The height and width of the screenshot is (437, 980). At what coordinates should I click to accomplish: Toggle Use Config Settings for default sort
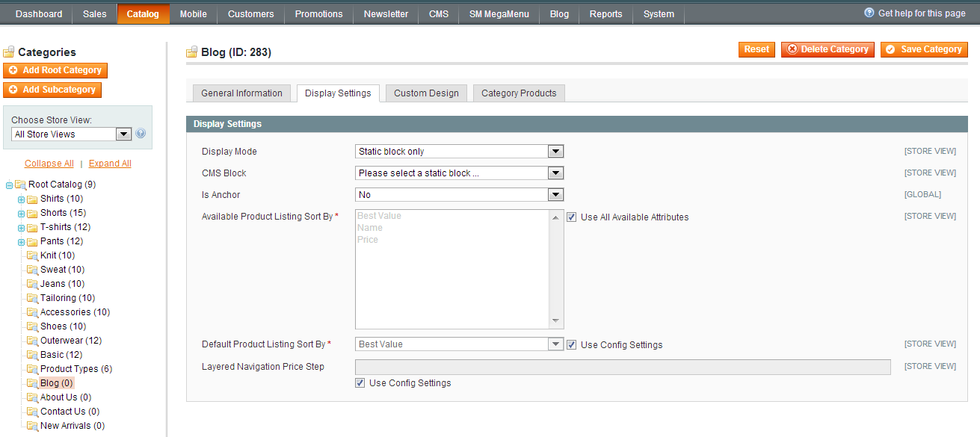pyautogui.click(x=572, y=345)
